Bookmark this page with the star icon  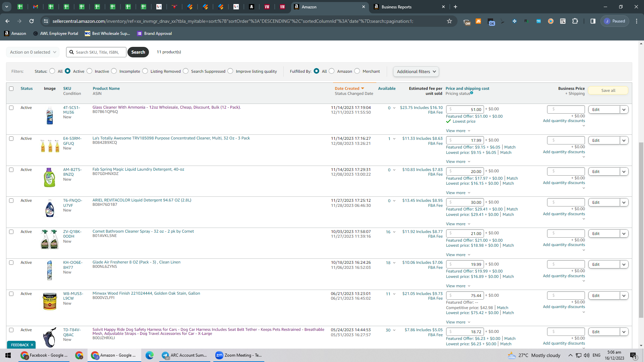click(449, 21)
